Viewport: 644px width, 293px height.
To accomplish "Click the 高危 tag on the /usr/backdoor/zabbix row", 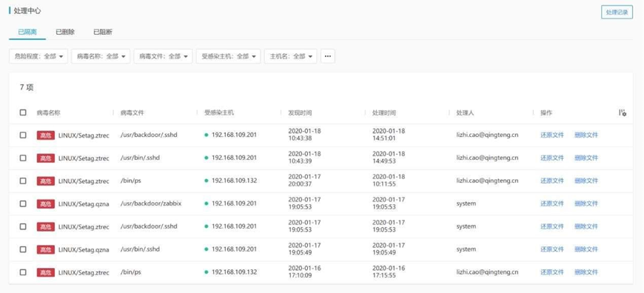I will point(46,203).
